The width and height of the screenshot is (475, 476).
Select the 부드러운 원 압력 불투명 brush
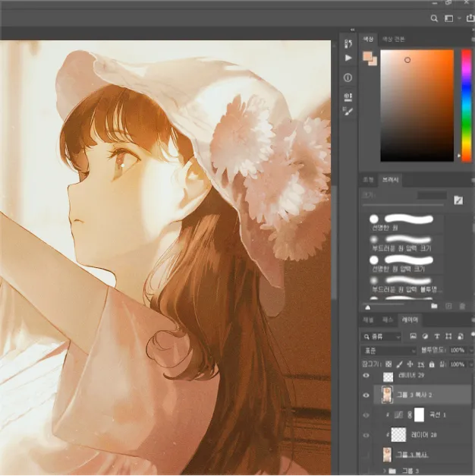point(404,285)
